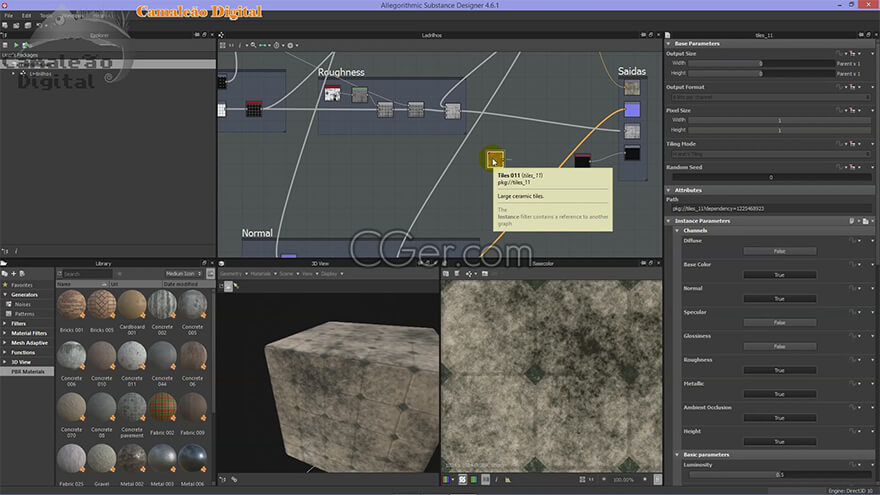Click the first icon in the application main toolbar
The height and width of the screenshot is (495, 880).
(4, 25)
